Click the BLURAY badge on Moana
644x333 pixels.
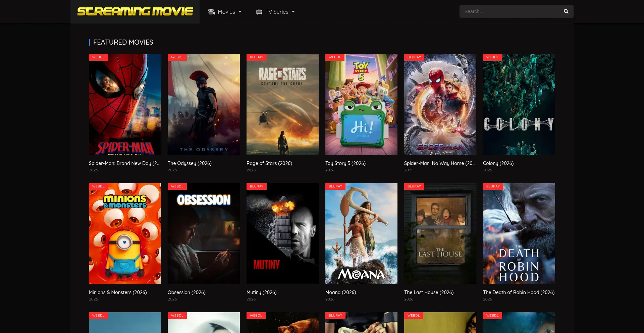pos(335,186)
